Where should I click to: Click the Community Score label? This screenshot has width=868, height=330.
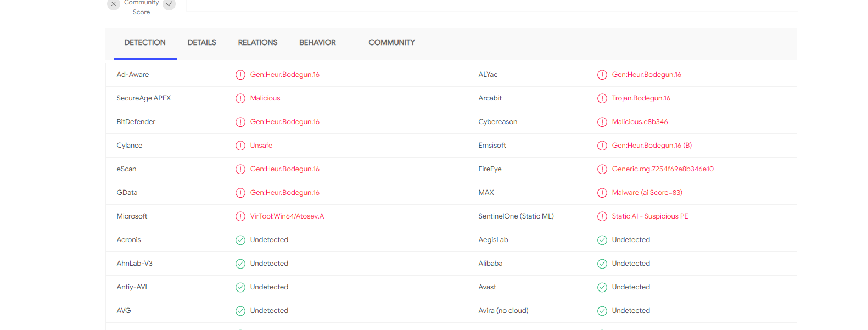141,7
